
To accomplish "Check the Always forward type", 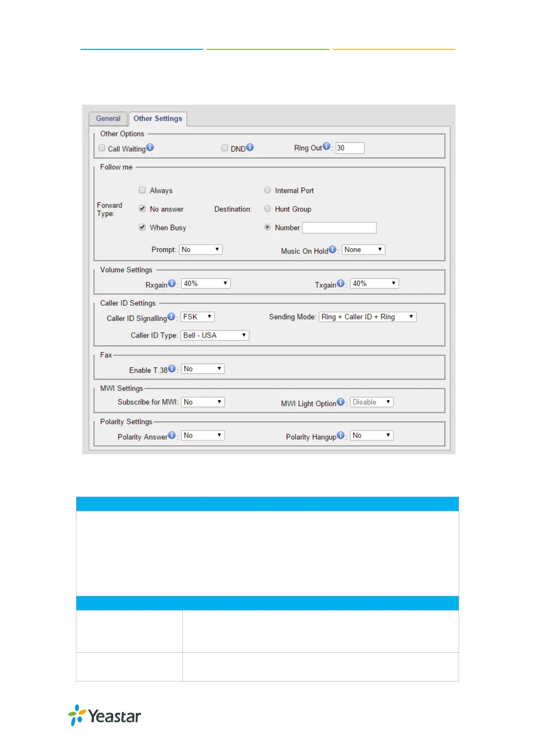I will click(142, 190).
